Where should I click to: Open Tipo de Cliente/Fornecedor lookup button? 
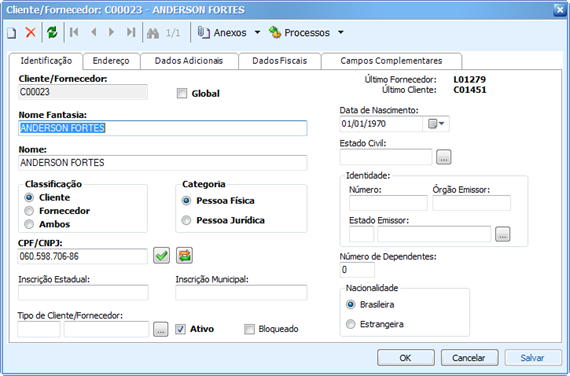pyautogui.click(x=161, y=329)
